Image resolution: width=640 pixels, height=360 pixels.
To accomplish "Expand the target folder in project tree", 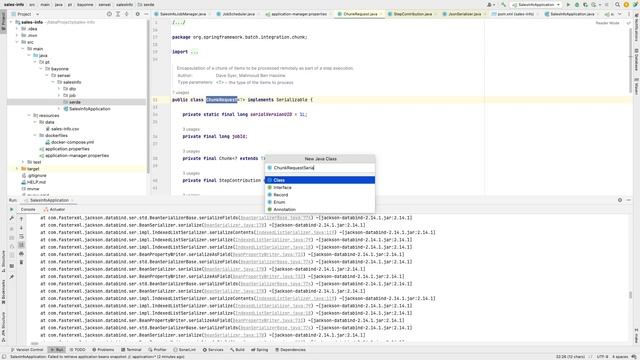I will point(17,169).
